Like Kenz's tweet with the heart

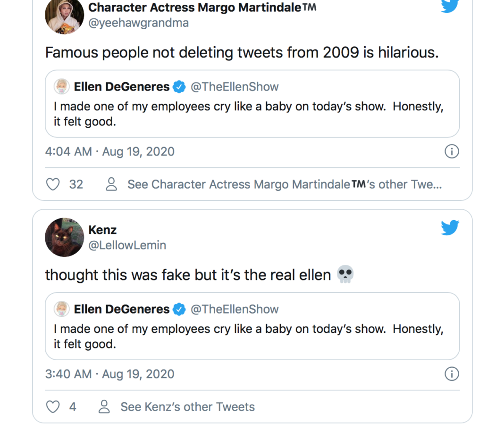click(x=52, y=406)
